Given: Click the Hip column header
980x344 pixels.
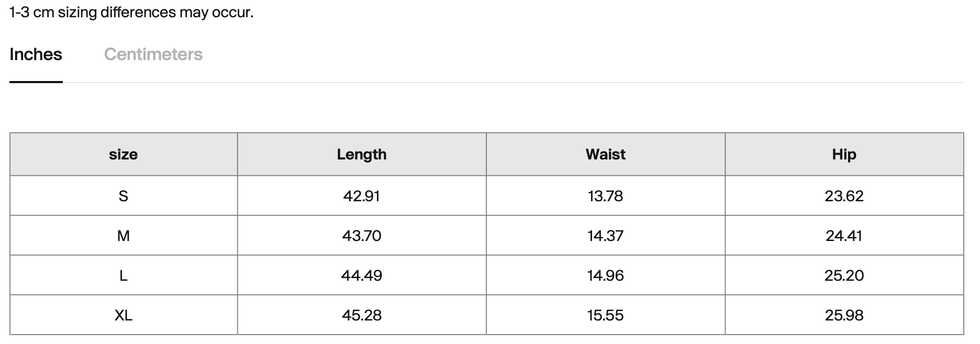Looking at the screenshot, I should [844, 154].
